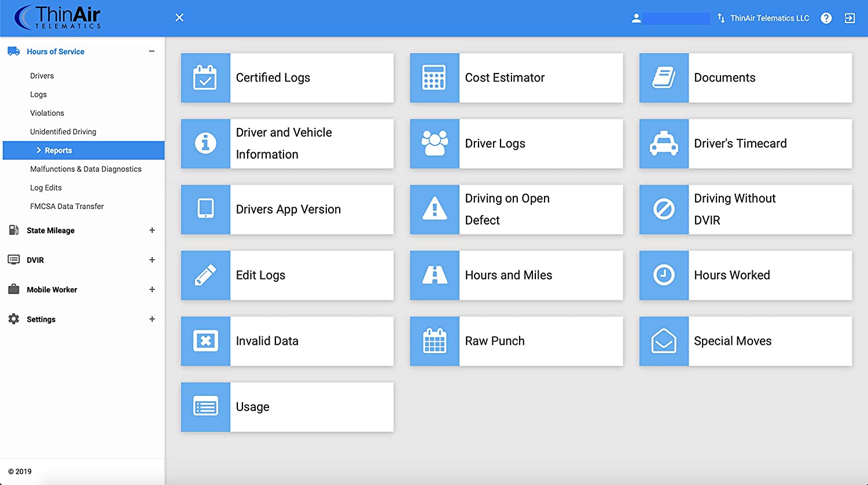Click the Settings gear icon in the sidebar
The image size is (868, 485).
pyautogui.click(x=14, y=319)
